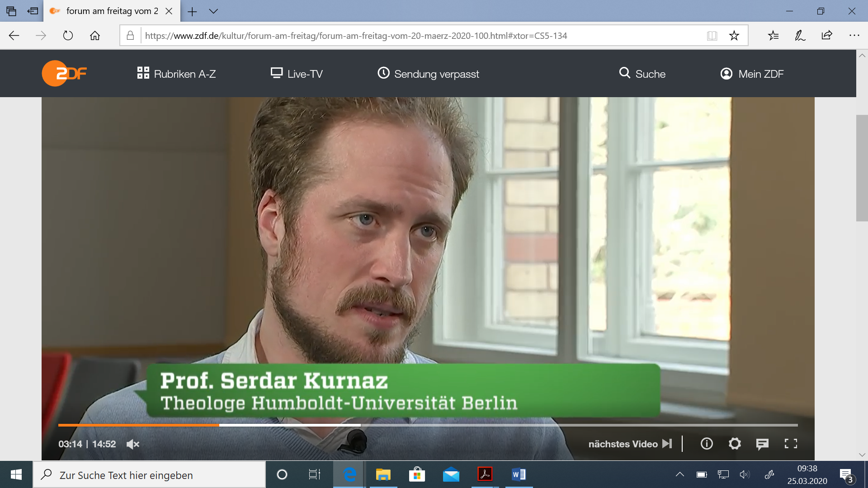Open Mein ZDF login

pyautogui.click(x=751, y=74)
